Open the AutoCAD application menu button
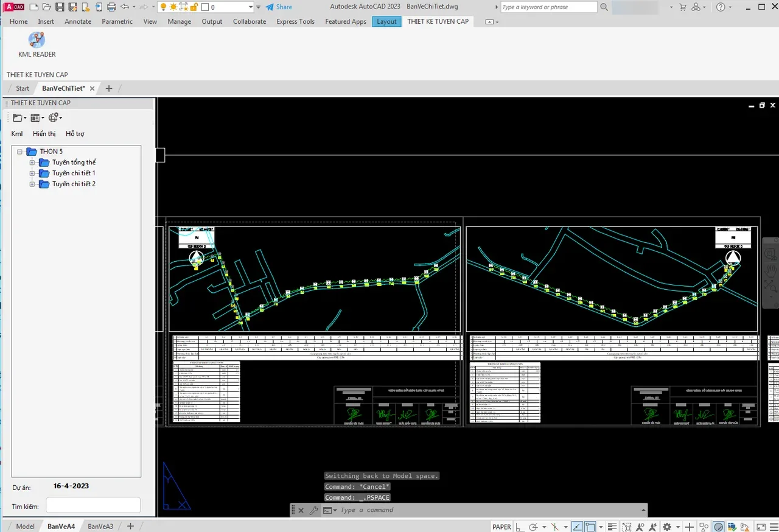779x532 pixels. coord(15,7)
